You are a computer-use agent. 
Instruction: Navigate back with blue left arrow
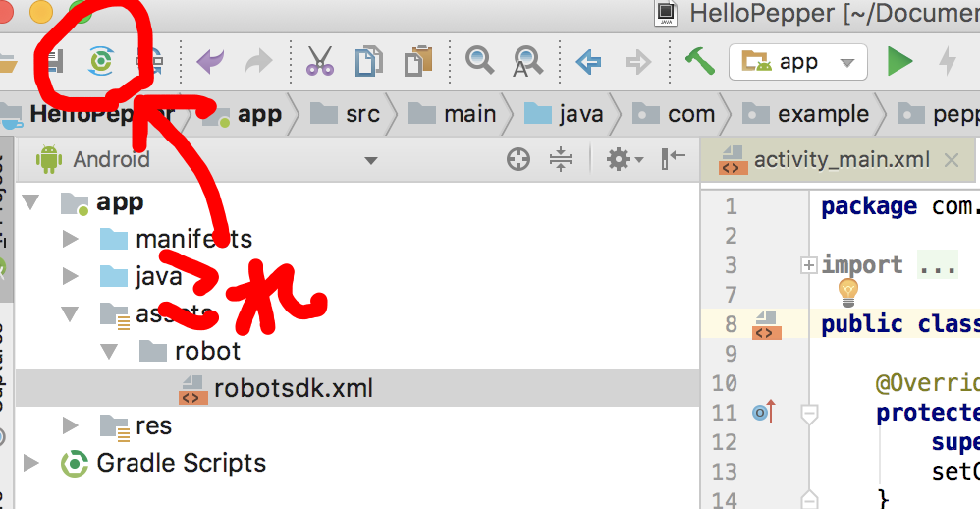589,62
